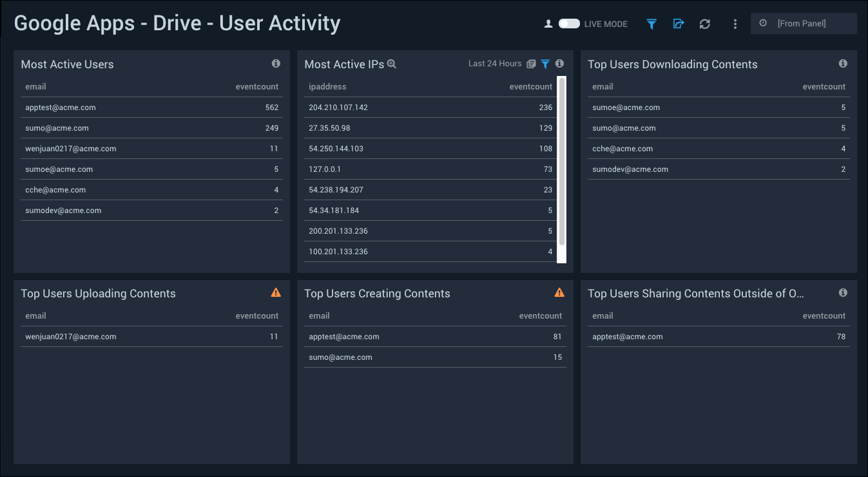Show info for Most Active IPs panel
Screen dimensions: 868x477
click(x=559, y=64)
